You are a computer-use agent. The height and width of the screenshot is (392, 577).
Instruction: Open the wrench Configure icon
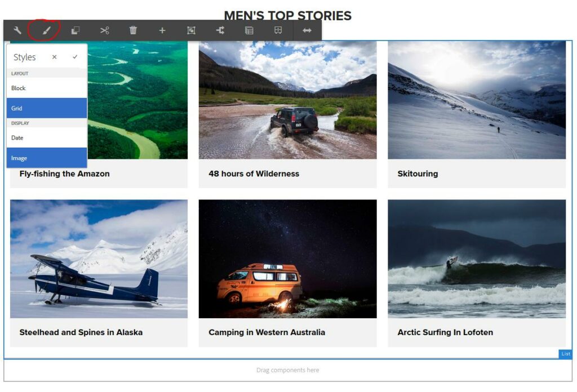tap(17, 30)
